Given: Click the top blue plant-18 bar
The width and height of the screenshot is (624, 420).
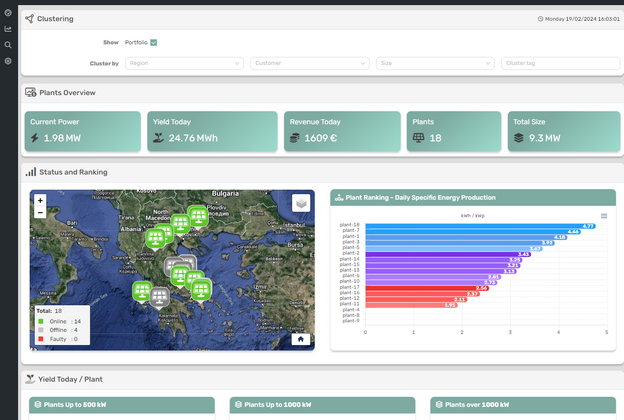Looking at the screenshot, I should pyautogui.click(x=480, y=226).
